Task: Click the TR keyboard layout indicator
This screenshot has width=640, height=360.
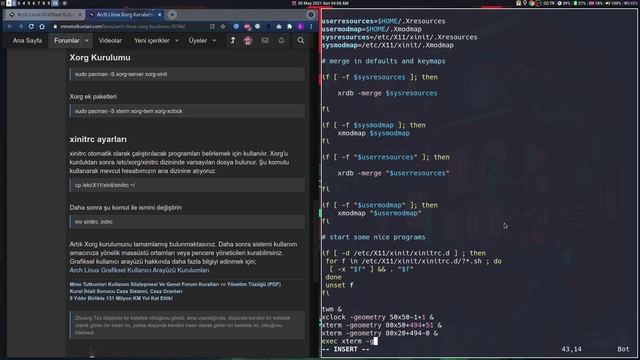Action: 549,3
